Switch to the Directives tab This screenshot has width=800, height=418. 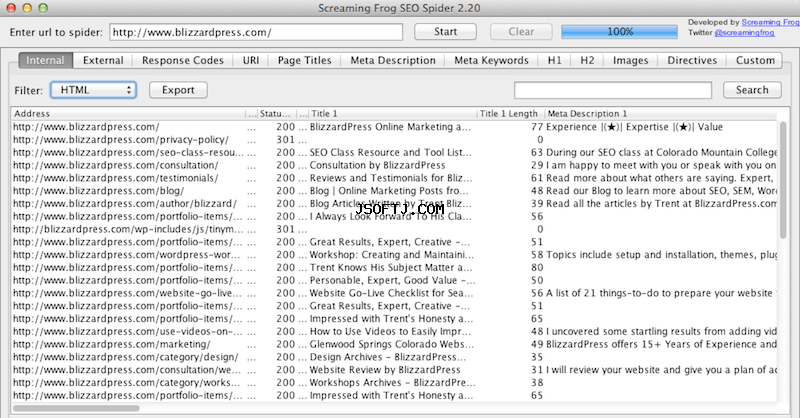(x=692, y=60)
